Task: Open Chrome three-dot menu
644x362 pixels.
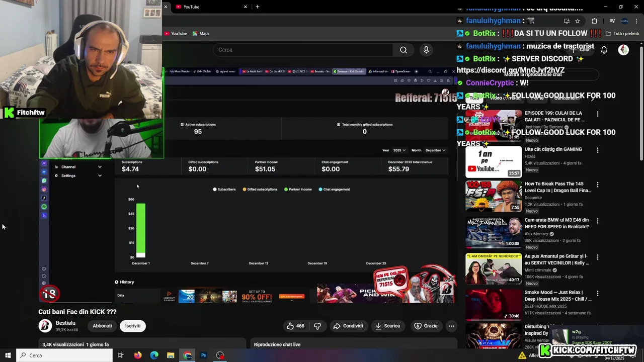Action: tap(636, 21)
